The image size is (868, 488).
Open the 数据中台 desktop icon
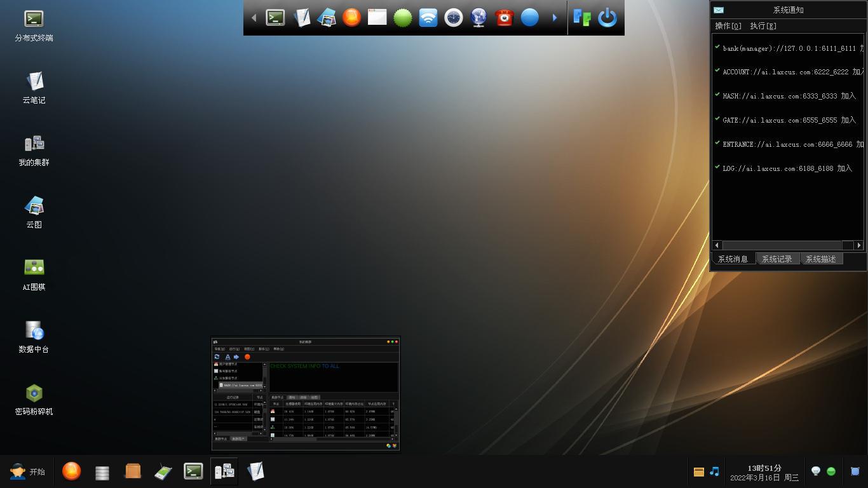[x=34, y=337]
